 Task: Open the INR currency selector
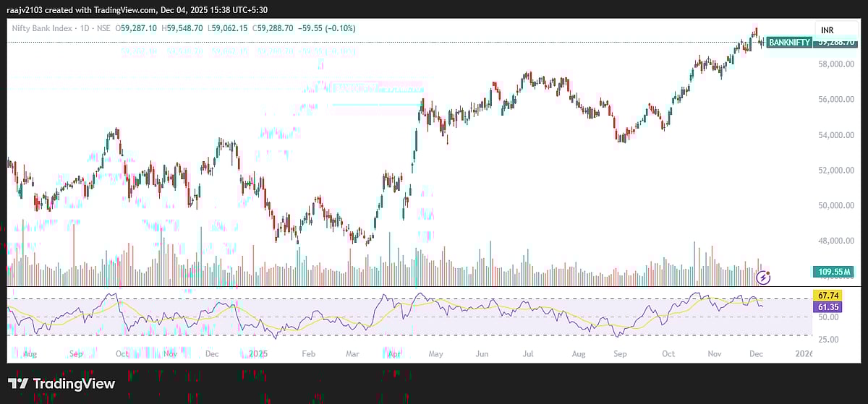828,30
